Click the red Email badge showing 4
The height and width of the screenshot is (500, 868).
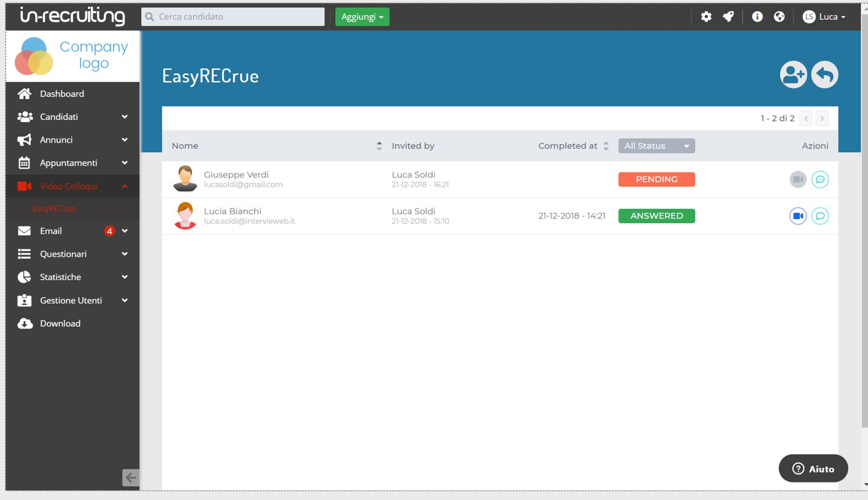(110, 231)
